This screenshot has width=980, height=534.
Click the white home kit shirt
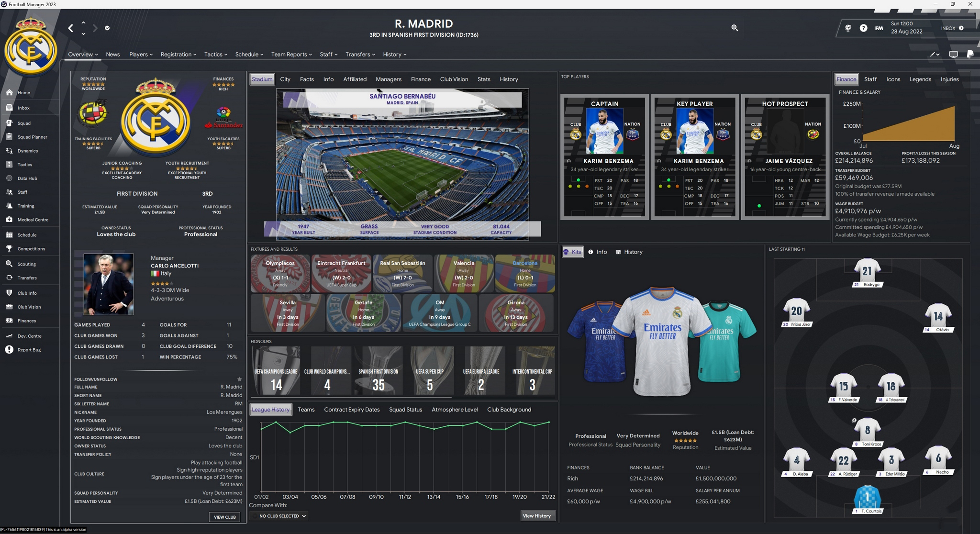[x=662, y=342]
